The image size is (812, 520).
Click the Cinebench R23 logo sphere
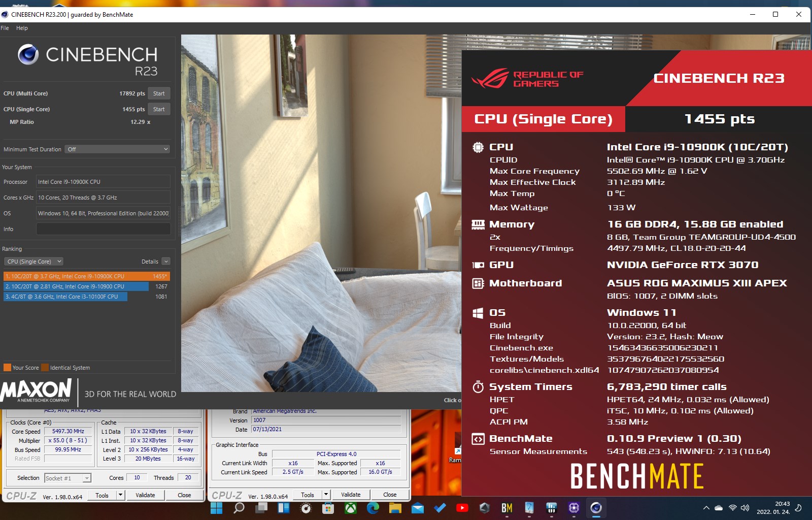coord(28,54)
